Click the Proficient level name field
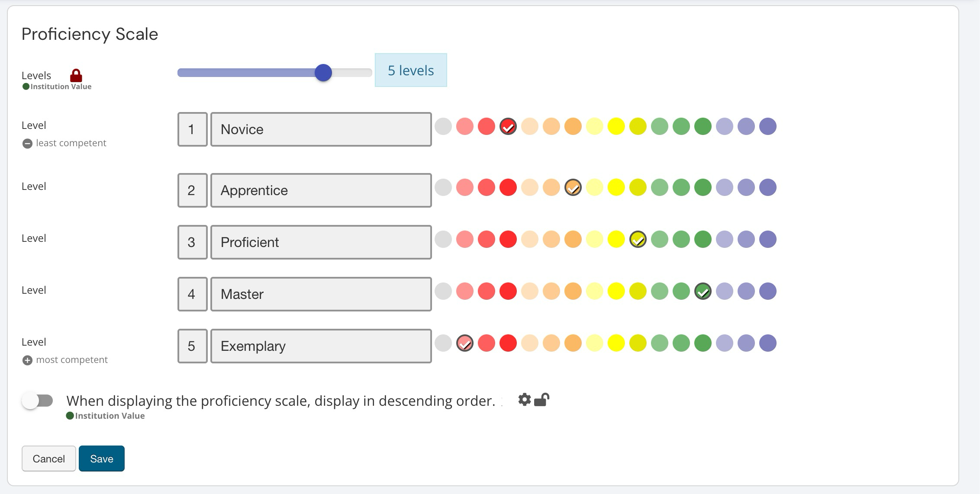 coord(321,242)
